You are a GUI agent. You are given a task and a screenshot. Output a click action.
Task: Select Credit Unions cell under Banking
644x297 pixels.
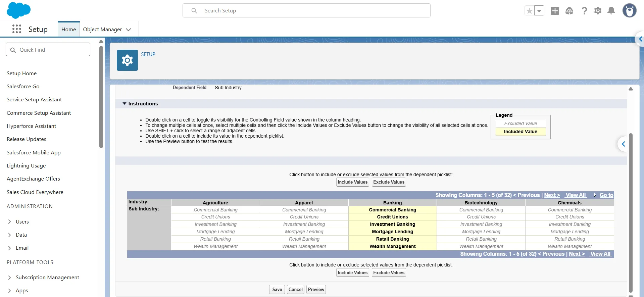[x=393, y=217]
